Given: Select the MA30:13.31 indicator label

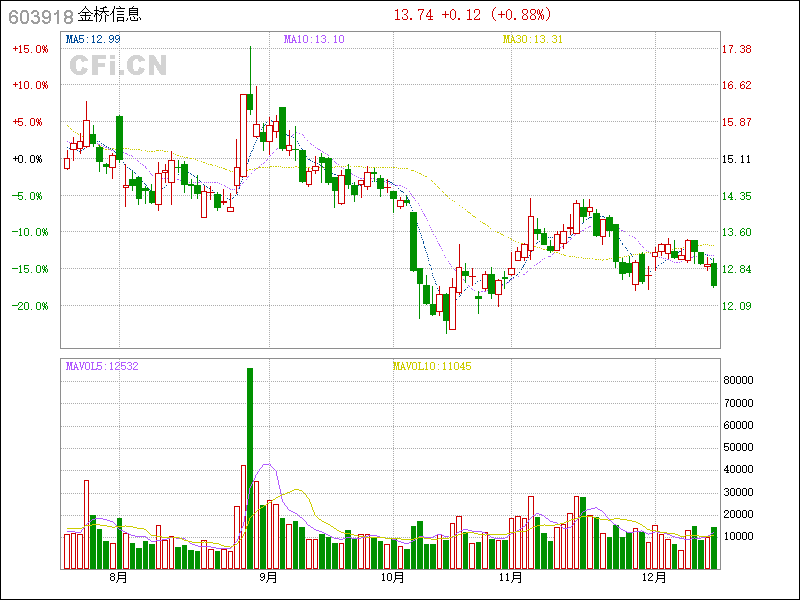Looking at the screenshot, I should 532,39.
